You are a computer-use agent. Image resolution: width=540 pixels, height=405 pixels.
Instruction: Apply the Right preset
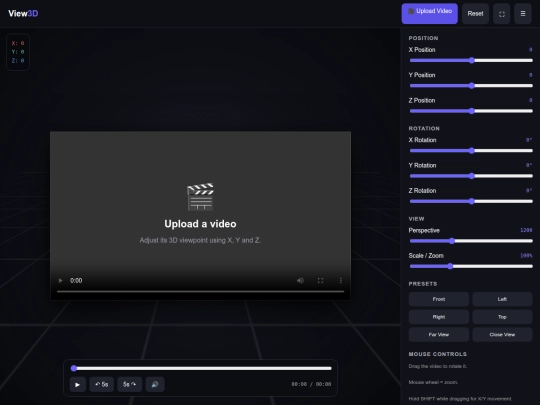pyautogui.click(x=439, y=317)
